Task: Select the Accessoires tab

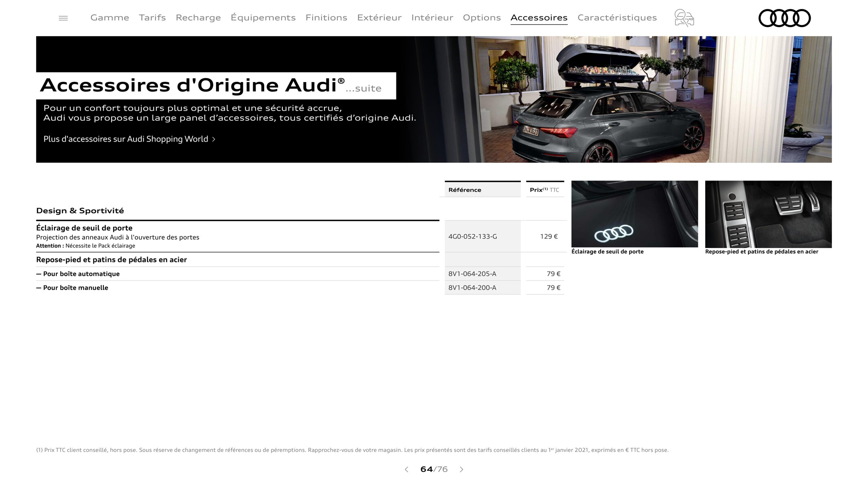Action: [x=539, y=17]
